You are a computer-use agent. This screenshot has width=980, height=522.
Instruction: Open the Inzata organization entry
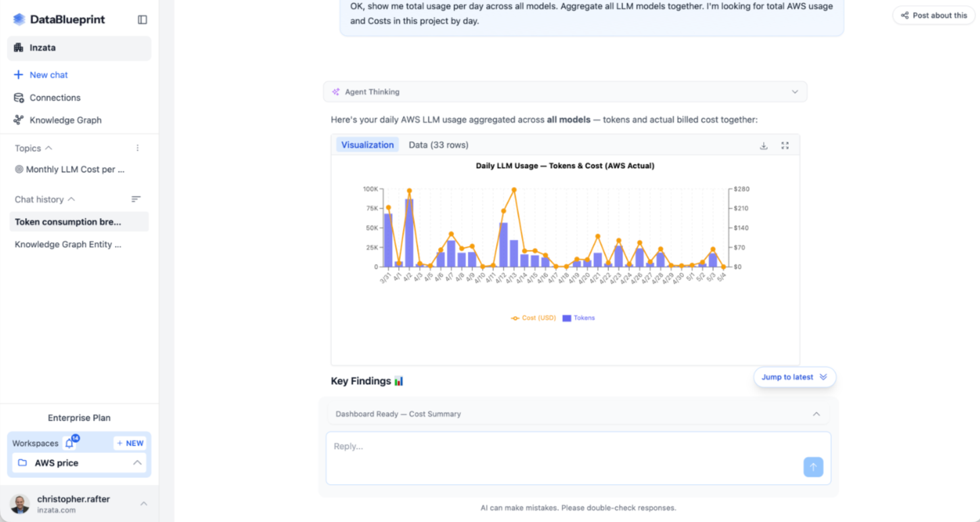coord(79,48)
